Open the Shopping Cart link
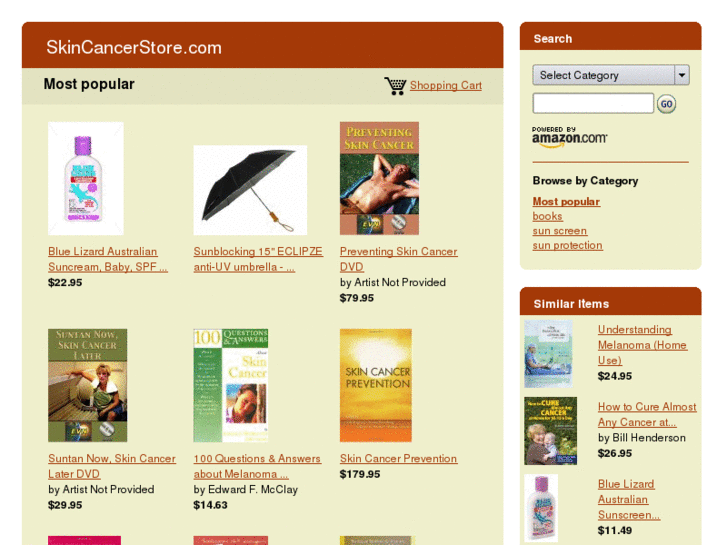Image resolution: width=727 pixels, height=545 pixels. (446, 85)
